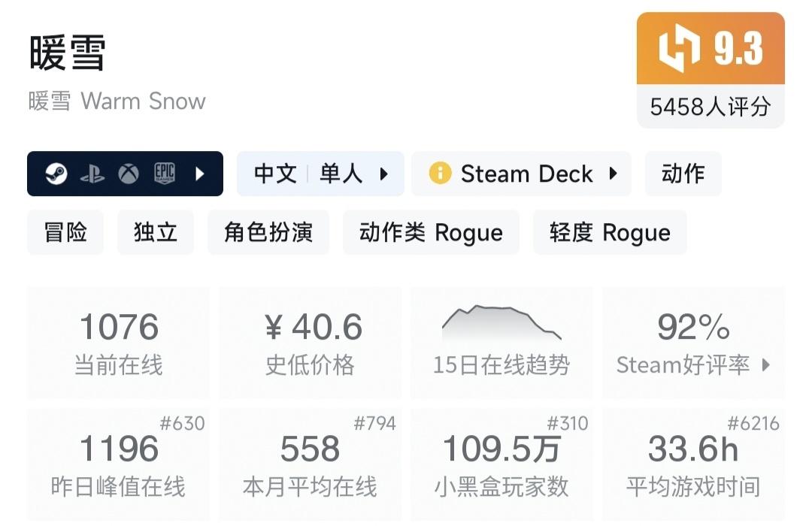The height and width of the screenshot is (526, 812).
Task: Tap the 轻度 Rogue tag
Action: (610, 232)
